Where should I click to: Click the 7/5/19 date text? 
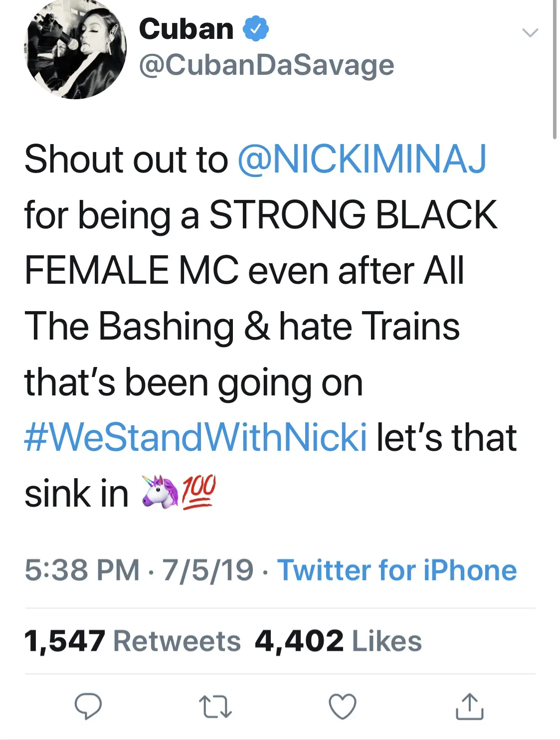[208, 570]
